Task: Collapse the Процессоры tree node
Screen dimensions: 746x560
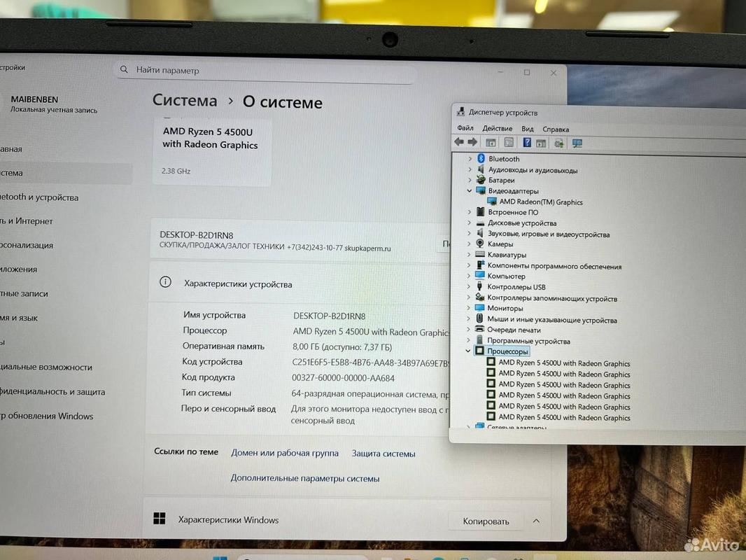Action: tap(468, 351)
